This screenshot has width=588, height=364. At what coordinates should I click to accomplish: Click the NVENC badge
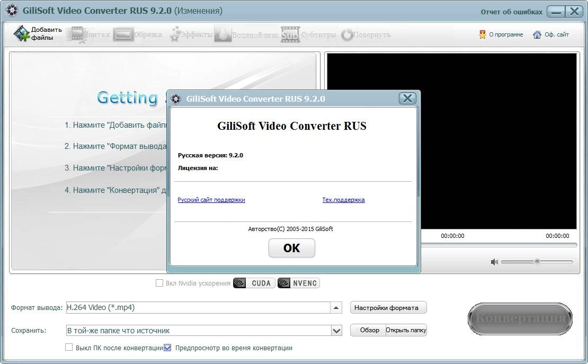[298, 283]
